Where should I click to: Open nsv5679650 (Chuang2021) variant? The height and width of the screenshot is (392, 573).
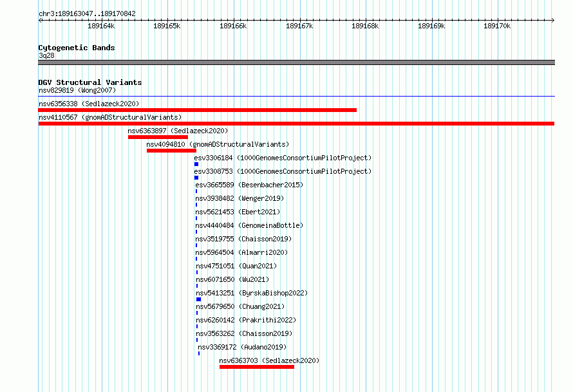[240, 306]
